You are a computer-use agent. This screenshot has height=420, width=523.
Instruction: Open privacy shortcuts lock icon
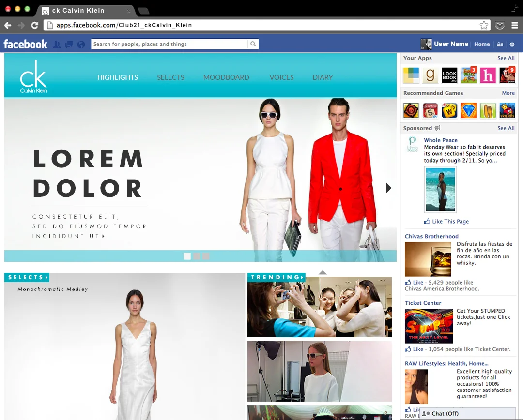(x=500, y=45)
